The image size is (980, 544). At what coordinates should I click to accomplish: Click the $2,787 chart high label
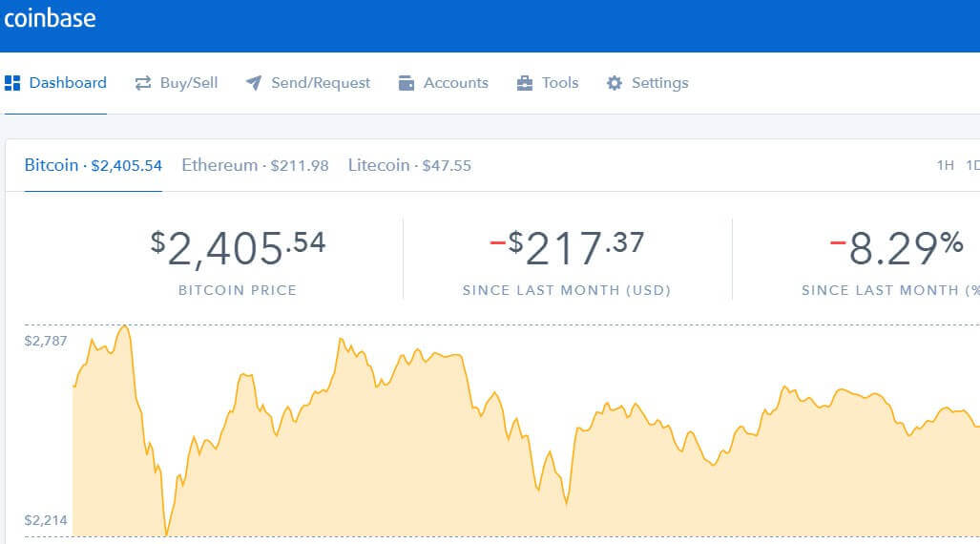[x=46, y=341]
